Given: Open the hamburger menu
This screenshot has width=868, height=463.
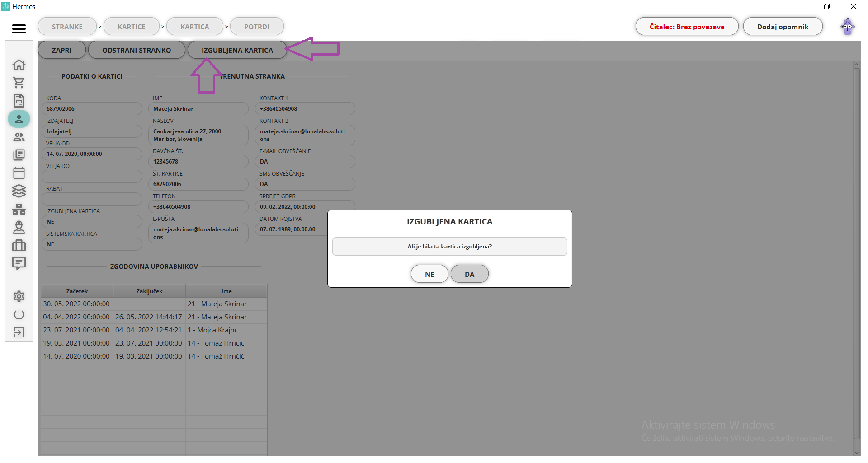Looking at the screenshot, I should pyautogui.click(x=19, y=29).
